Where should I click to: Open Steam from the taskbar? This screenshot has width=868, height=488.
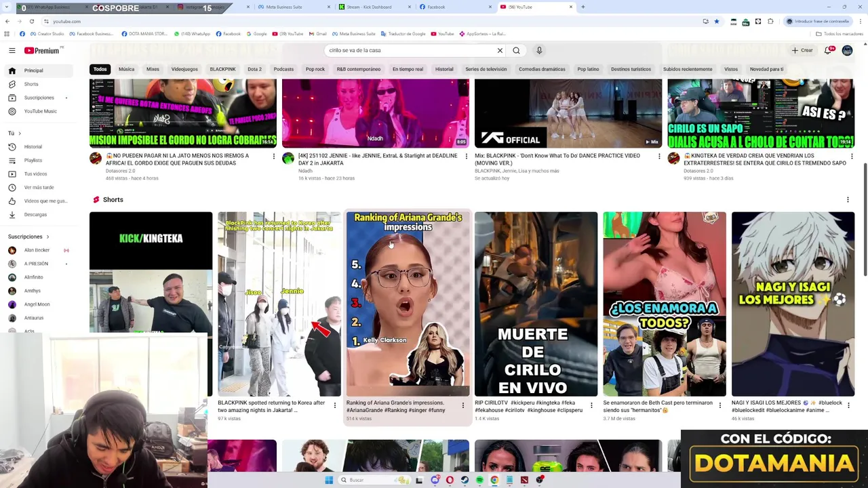tap(465, 480)
